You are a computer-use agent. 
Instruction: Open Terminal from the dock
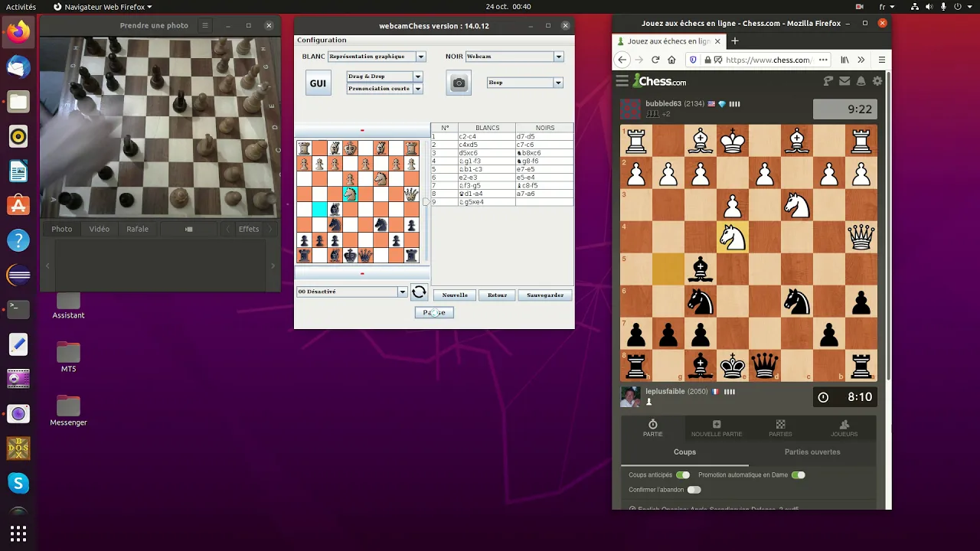coord(18,309)
